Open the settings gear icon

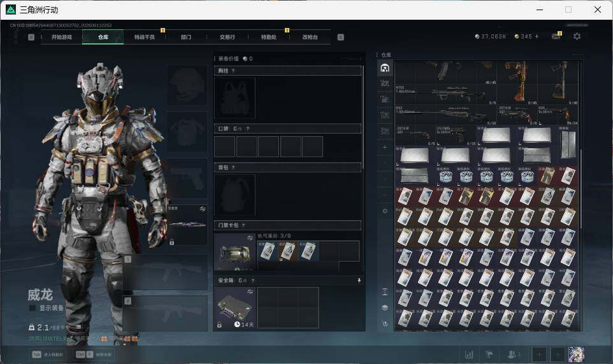[577, 36]
